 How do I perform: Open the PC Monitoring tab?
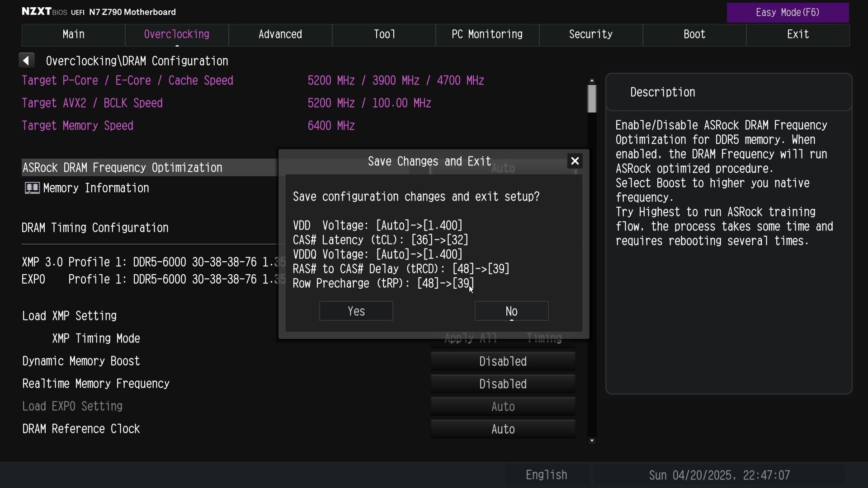tap(487, 35)
